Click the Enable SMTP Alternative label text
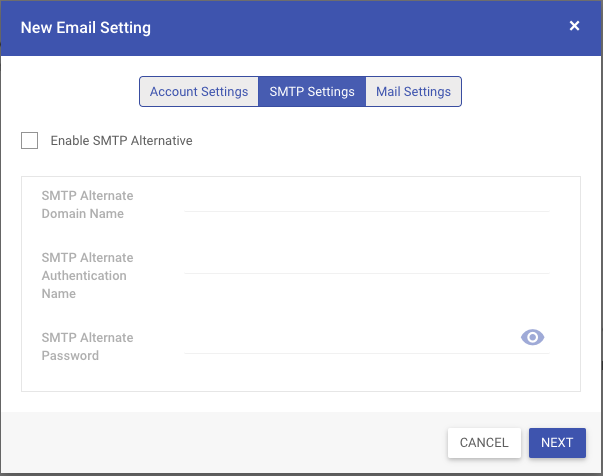 [122, 141]
